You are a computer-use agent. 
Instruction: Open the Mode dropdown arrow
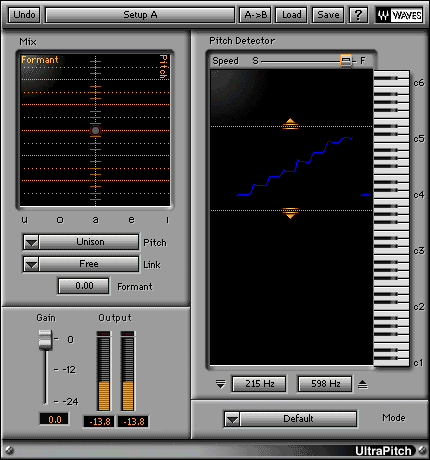tap(232, 419)
